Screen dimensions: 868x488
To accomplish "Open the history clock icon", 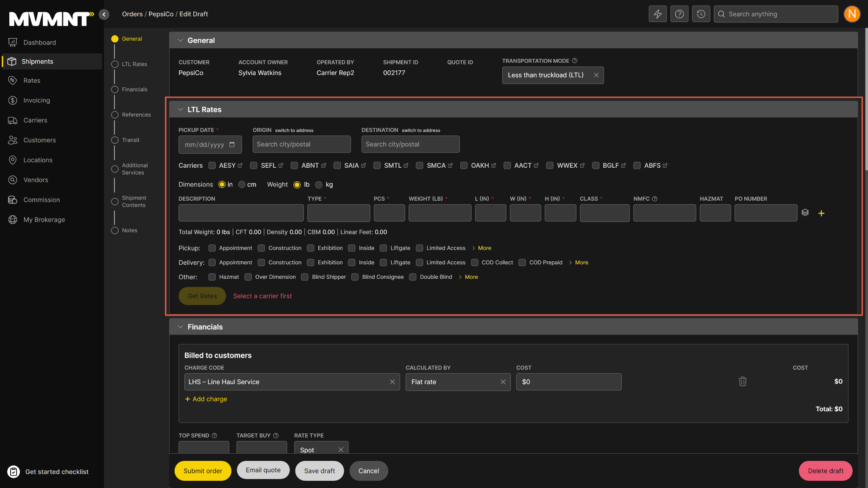I will click(x=701, y=14).
